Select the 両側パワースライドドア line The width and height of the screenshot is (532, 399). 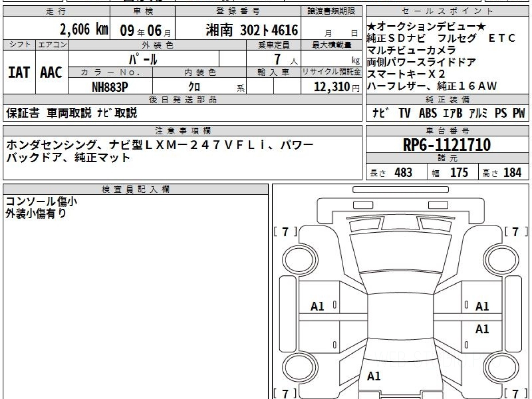pyautogui.click(x=422, y=62)
